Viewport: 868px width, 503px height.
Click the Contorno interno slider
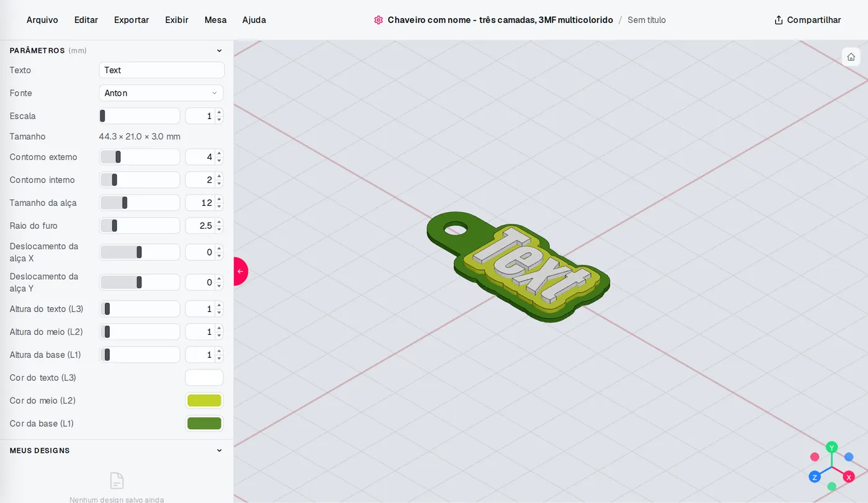[x=139, y=180]
